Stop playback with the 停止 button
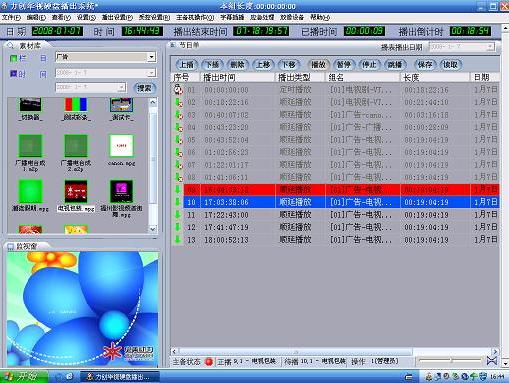This screenshot has width=509, height=383. [x=369, y=65]
